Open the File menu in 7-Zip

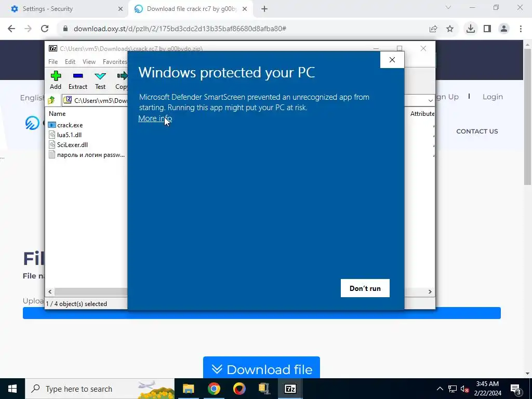53,62
